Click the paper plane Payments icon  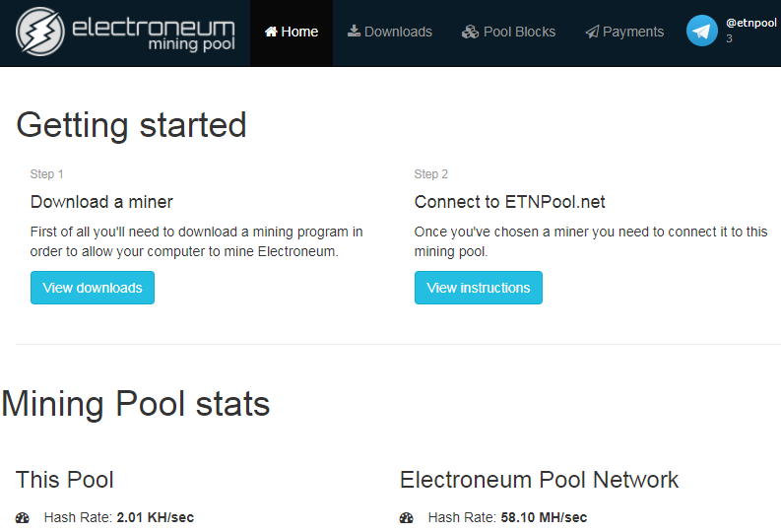(x=592, y=32)
